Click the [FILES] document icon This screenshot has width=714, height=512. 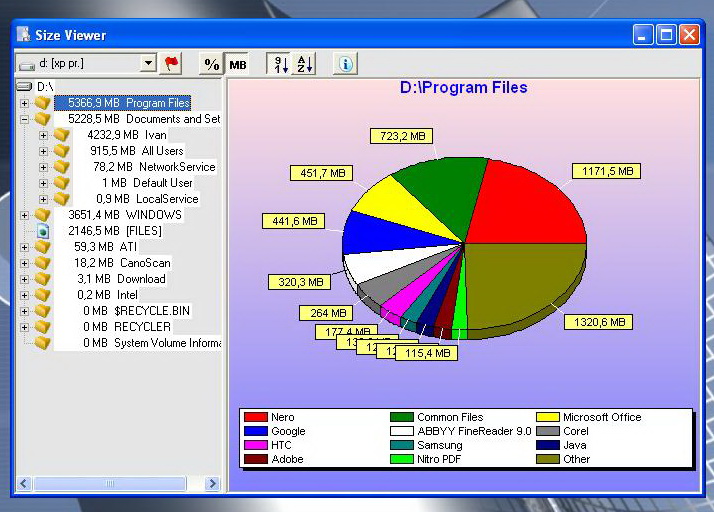tap(42, 231)
